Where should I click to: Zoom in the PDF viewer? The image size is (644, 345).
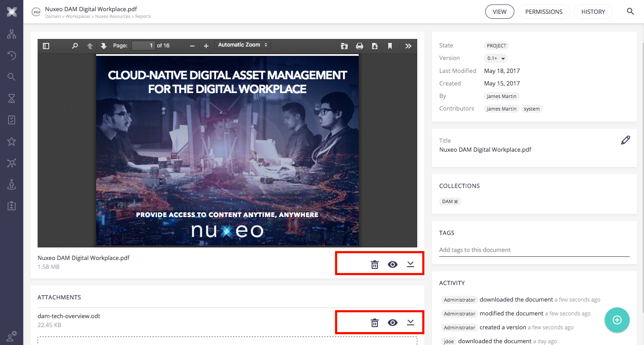point(206,46)
